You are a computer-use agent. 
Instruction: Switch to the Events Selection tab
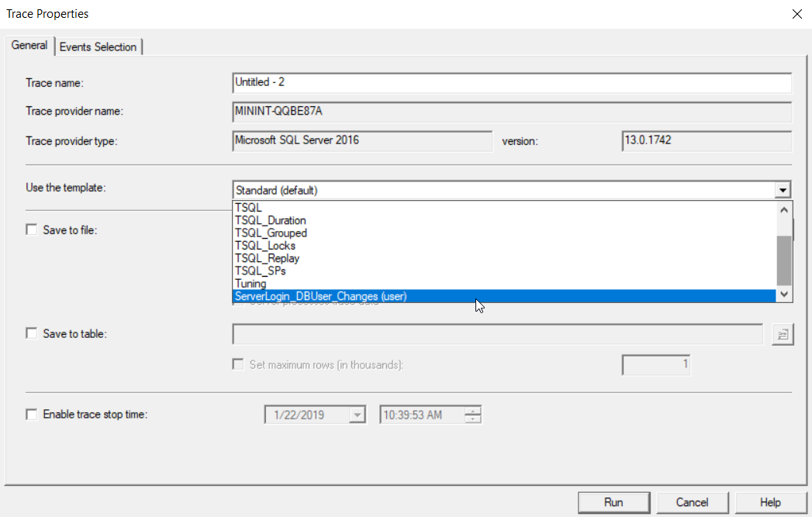[98, 47]
